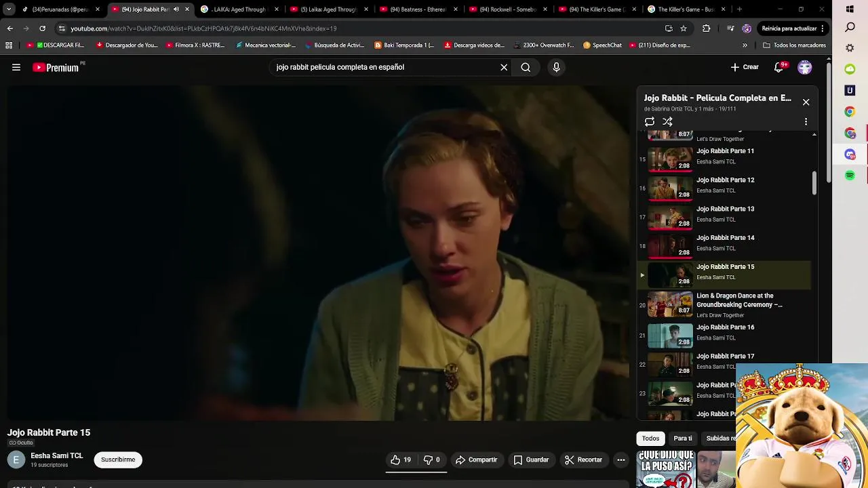Select the Todos filter chip

(650, 439)
